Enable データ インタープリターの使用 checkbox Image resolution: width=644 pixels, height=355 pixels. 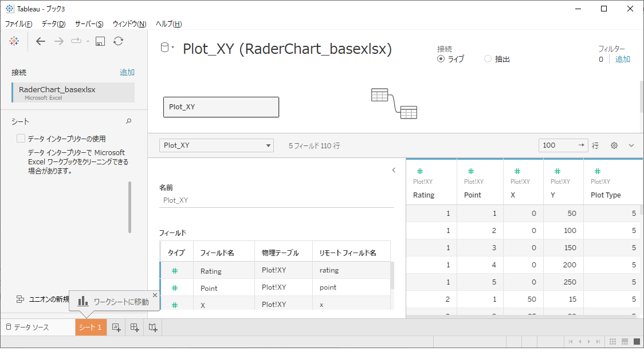coord(21,139)
